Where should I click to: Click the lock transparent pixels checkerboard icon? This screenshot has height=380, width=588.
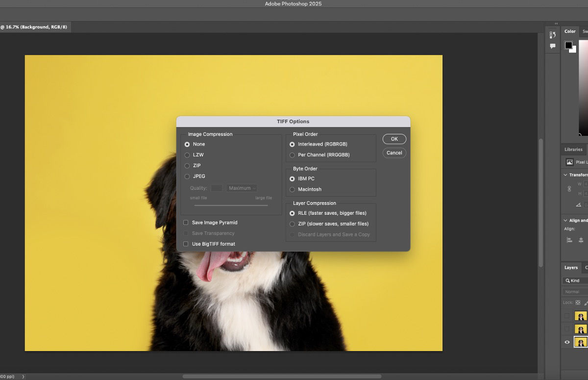(x=578, y=303)
